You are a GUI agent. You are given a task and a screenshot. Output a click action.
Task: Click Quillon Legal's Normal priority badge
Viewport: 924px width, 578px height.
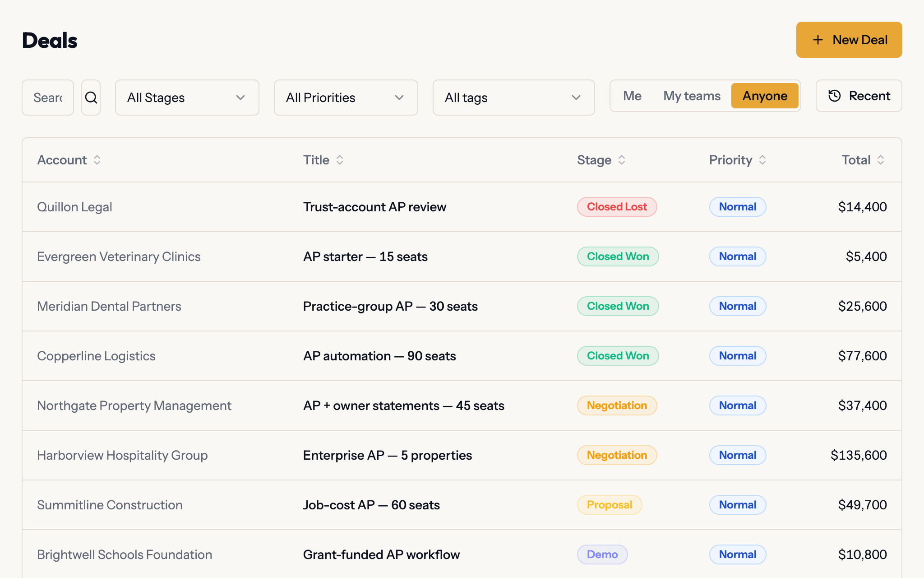[x=738, y=207]
